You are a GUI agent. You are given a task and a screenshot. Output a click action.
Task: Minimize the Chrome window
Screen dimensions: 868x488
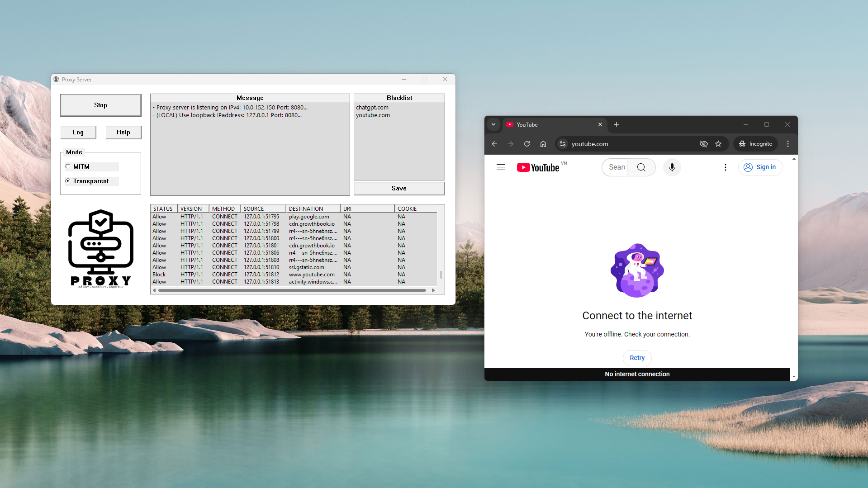tap(746, 124)
